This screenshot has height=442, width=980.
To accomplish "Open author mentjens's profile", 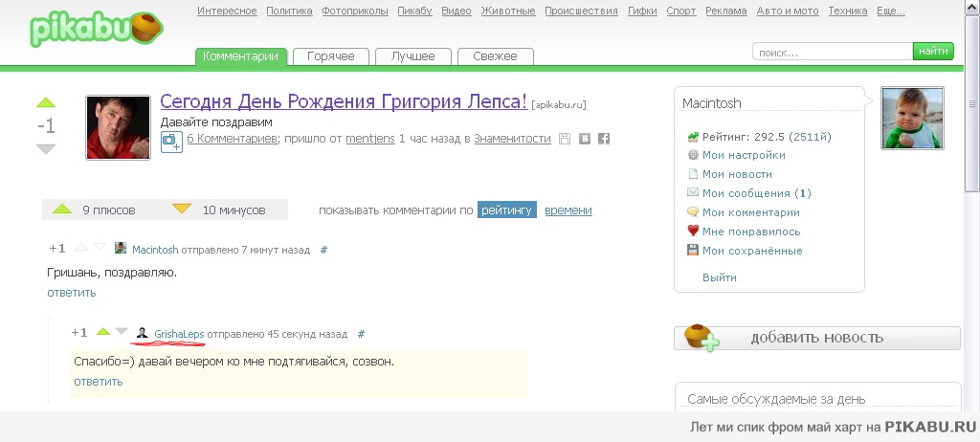I will [370, 139].
